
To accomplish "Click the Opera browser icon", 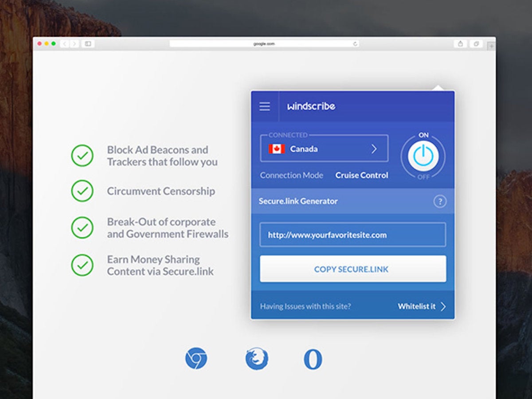I will point(313,359).
